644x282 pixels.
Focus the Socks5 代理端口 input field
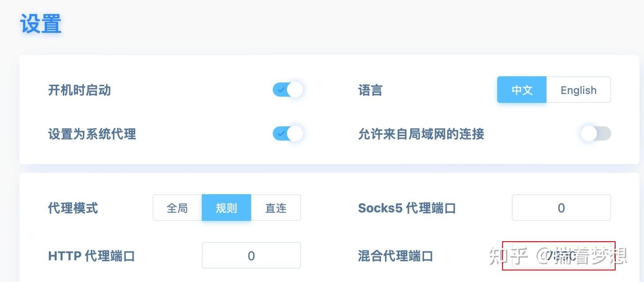tap(562, 208)
